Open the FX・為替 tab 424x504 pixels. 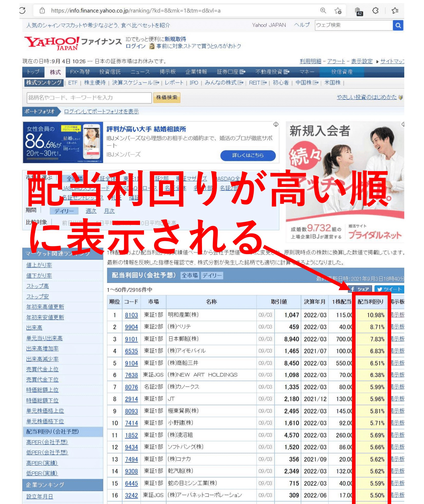(x=80, y=72)
